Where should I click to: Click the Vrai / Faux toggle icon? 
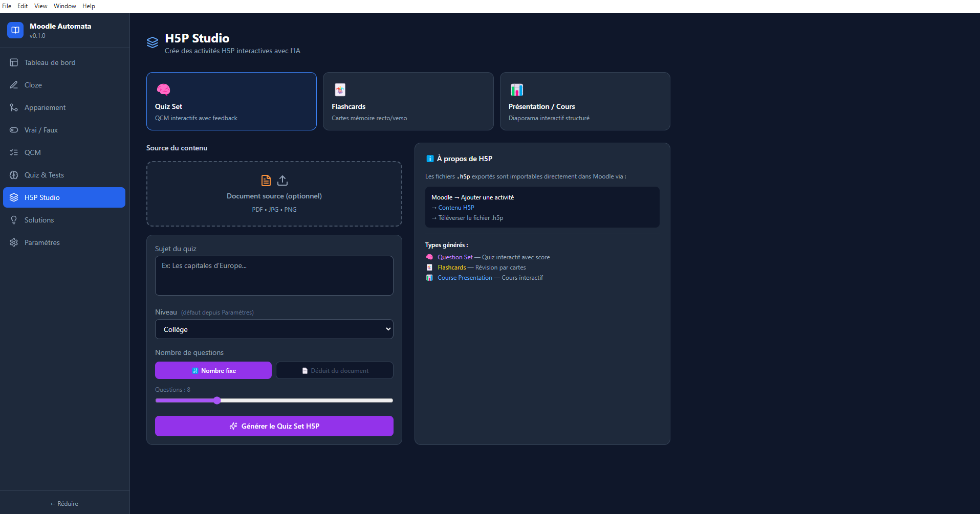(x=14, y=130)
